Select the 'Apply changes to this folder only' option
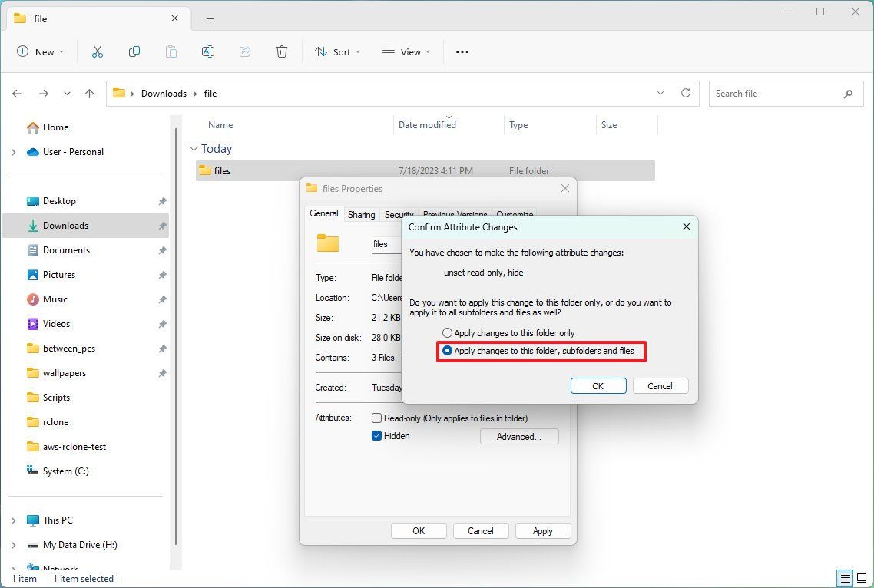874x588 pixels. (x=447, y=332)
